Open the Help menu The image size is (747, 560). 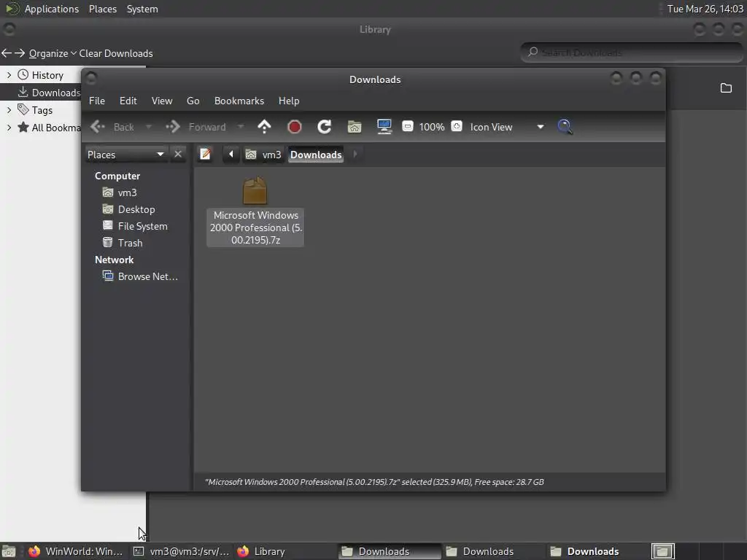[x=289, y=101]
